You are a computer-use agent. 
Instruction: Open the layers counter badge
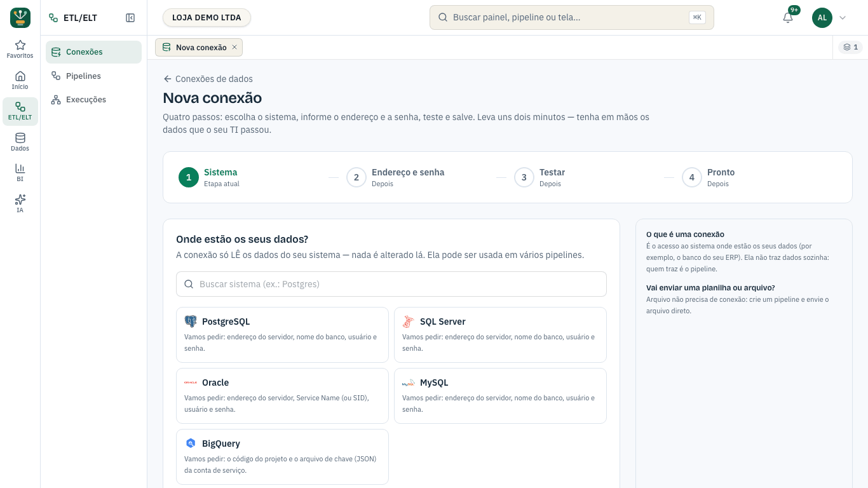[850, 47]
